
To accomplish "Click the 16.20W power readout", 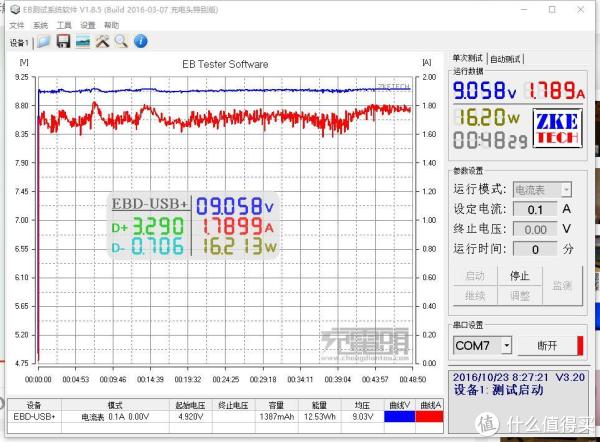I will [487, 117].
